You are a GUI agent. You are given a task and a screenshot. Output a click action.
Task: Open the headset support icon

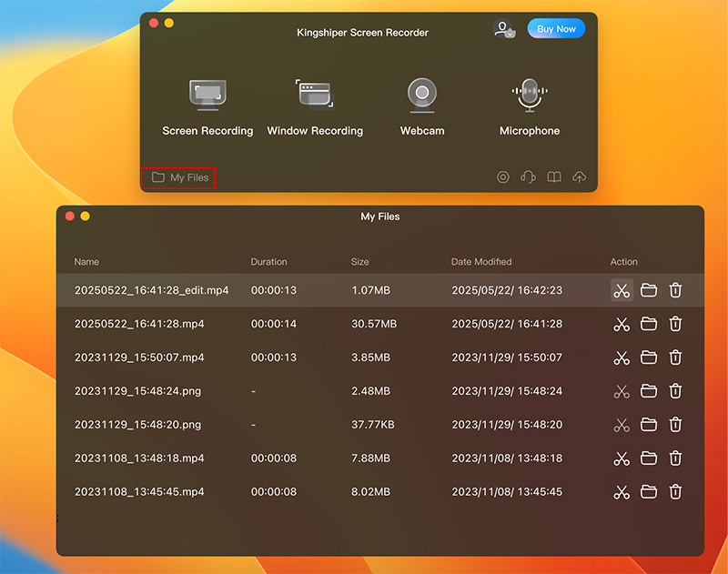[529, 176]
